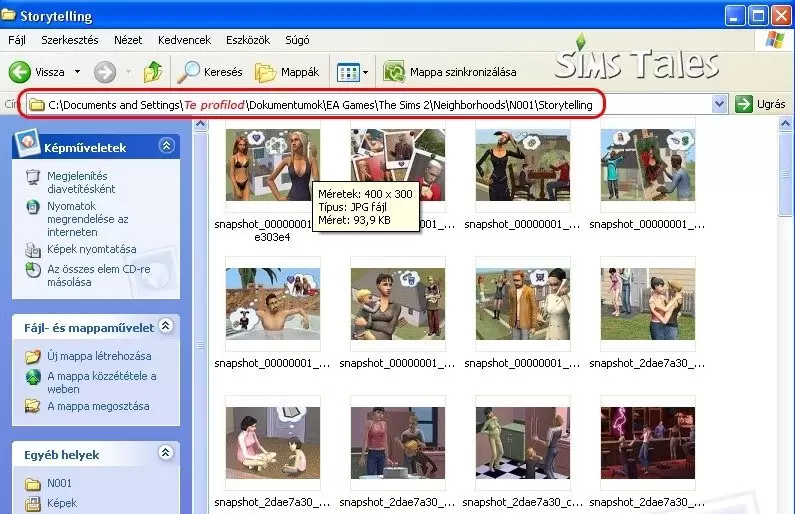Open the address bar dropdown arrow

719,104
